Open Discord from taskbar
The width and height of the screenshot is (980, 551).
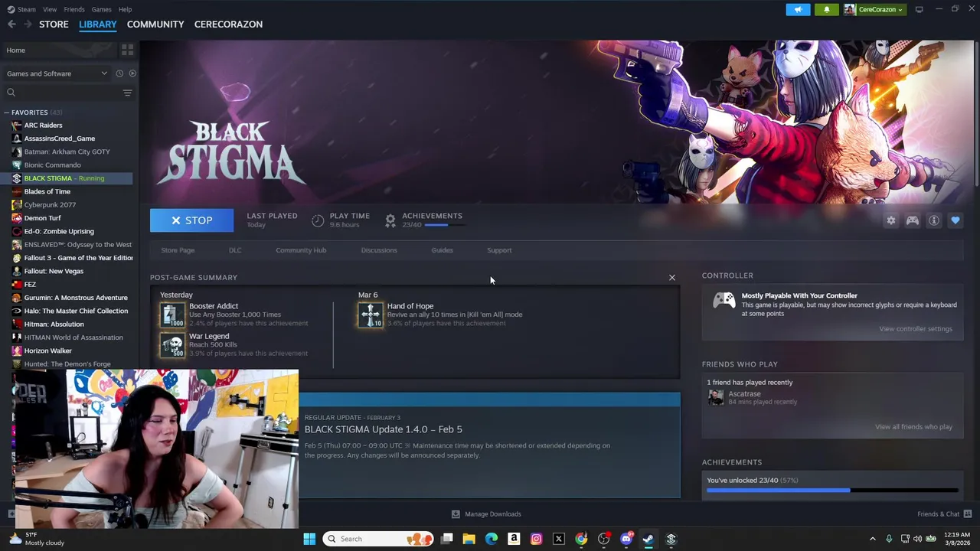pos(626,539)
